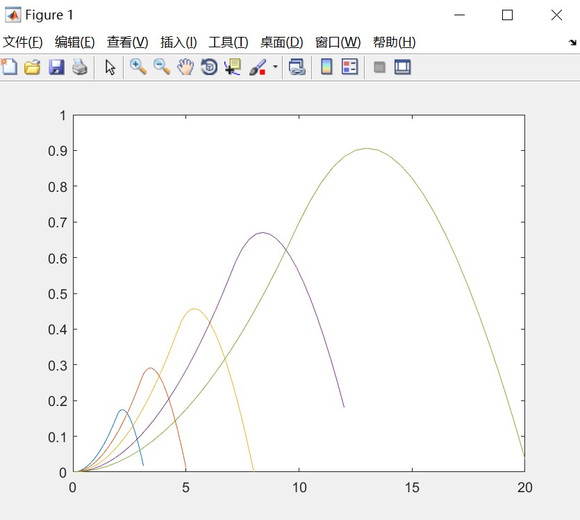The width and height of the screenshot is (580, 520).
Task: Click the New Figure icon
Action: [x=9, y=67]
